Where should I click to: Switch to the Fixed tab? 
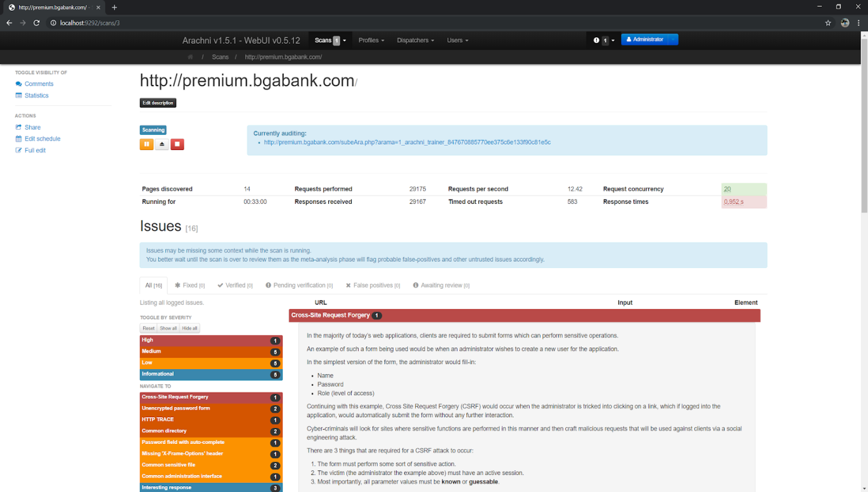[x=189, y=286]
